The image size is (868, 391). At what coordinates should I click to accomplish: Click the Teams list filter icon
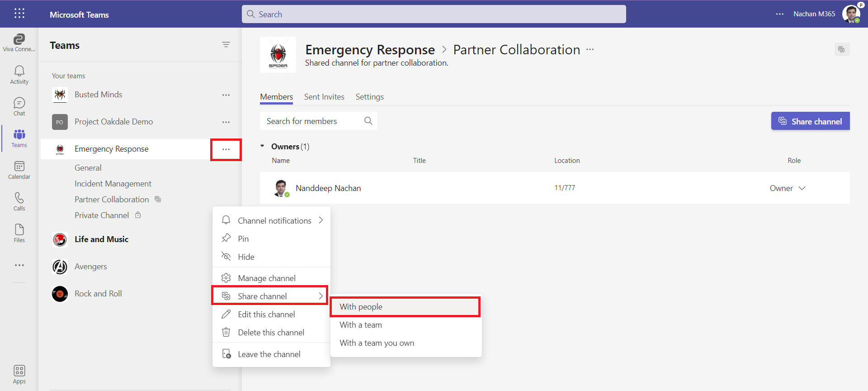[x=226, y=45]
